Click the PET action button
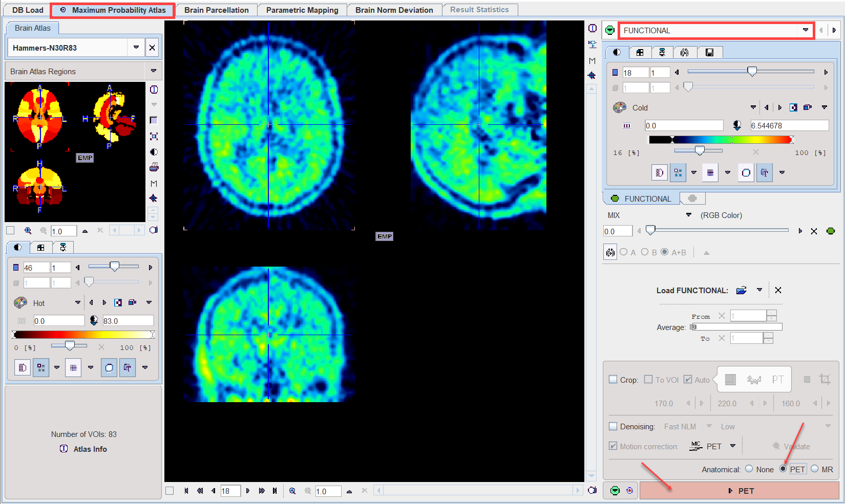This screenshot has height=504, width=845. pos(740,491)
